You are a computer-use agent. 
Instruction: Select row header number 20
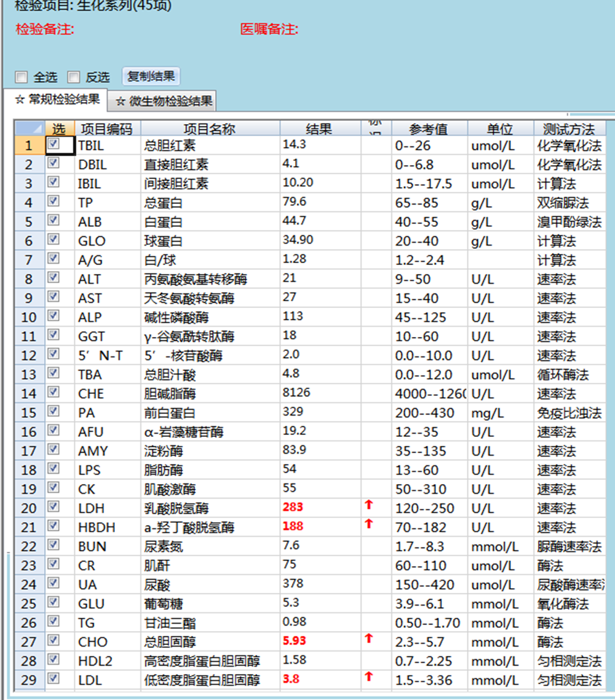click(30, 508)
